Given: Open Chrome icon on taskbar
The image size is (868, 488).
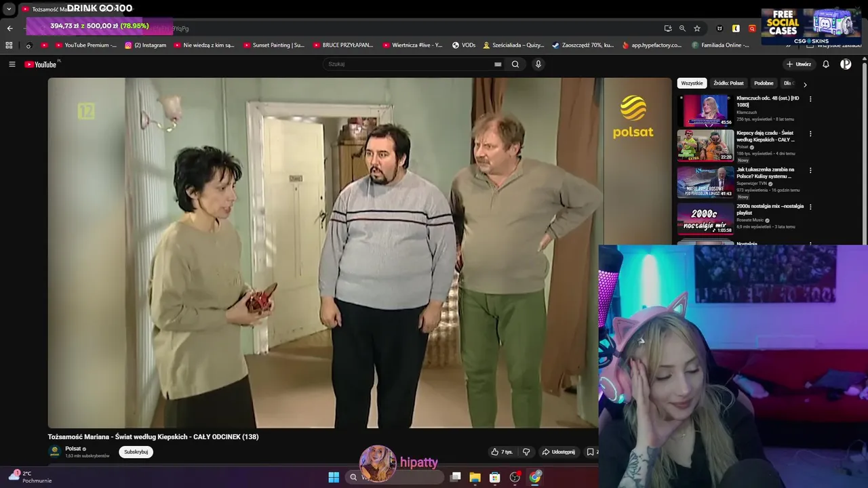Looking at the screenshot, I should tap(535, 477).
